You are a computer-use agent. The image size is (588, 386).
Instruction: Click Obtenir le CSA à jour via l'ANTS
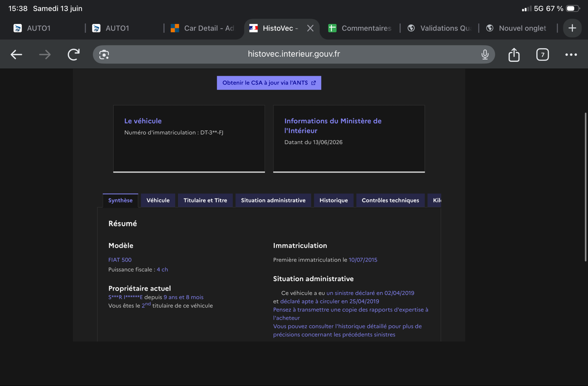pos(269,83)
